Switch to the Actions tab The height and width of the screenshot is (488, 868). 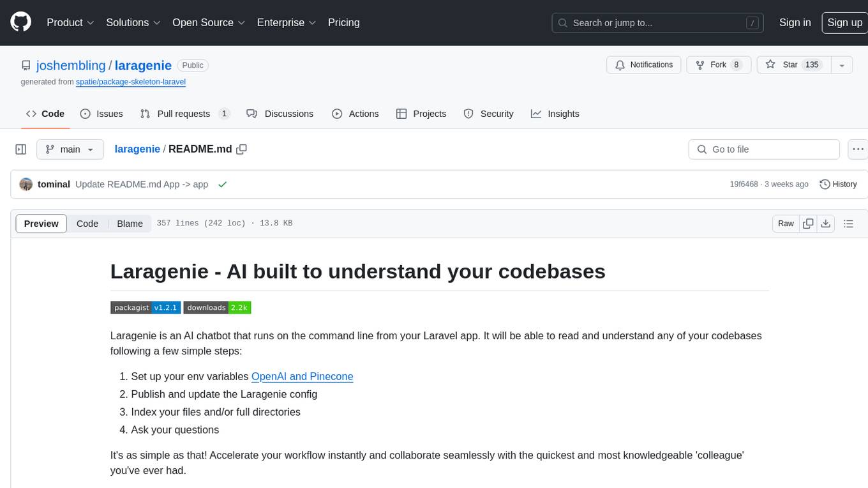[x=355, y=114]
